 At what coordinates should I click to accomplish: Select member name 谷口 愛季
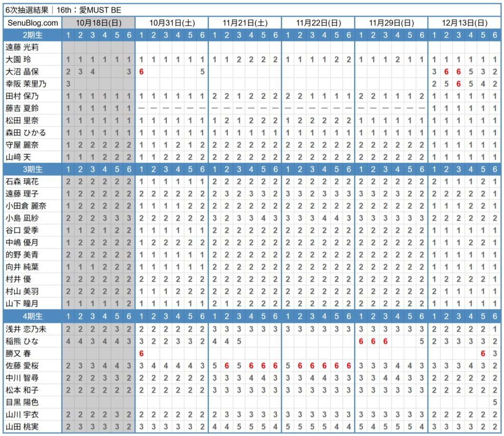pos(22,231)
